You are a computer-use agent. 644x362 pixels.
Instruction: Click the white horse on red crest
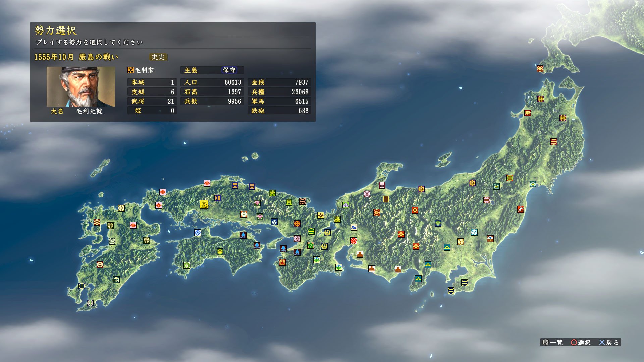(x=520, y=209)
